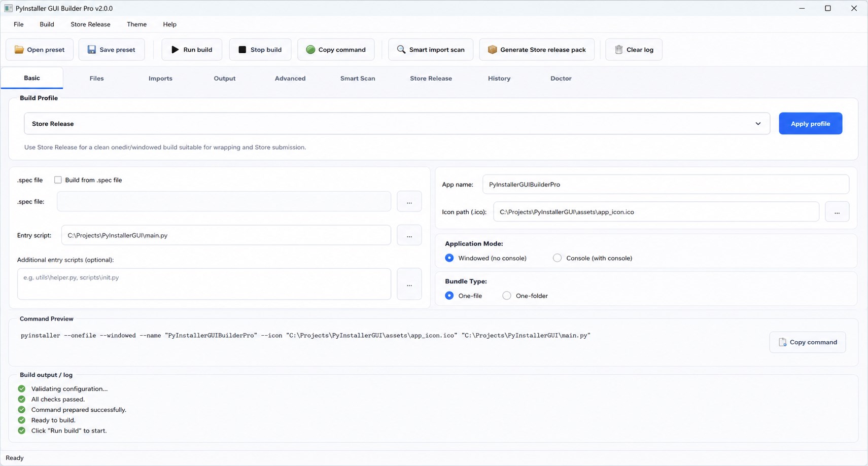
Task: Expand the Build Profile dropdown arrow
Action: click(758, 124)
